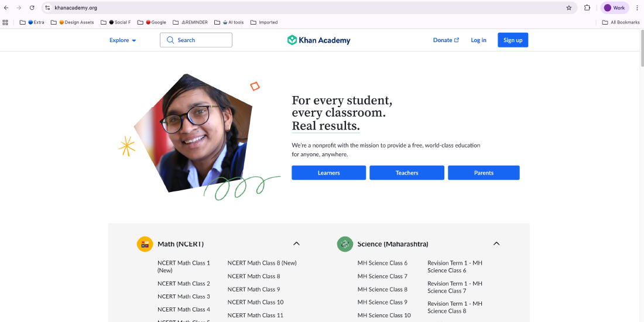Collapse the Science (Maharashtra) section
The image size is (644, 322).
[496, 244]
